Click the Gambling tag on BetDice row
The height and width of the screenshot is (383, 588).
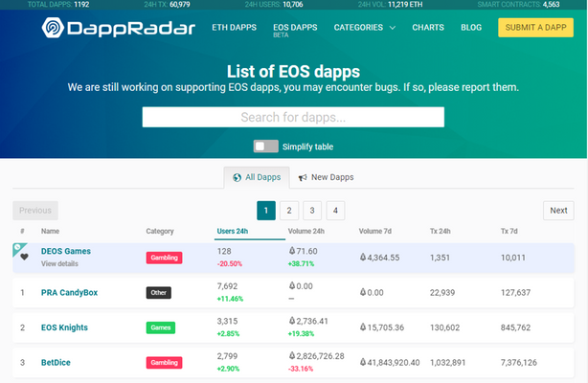pos(165,362)
